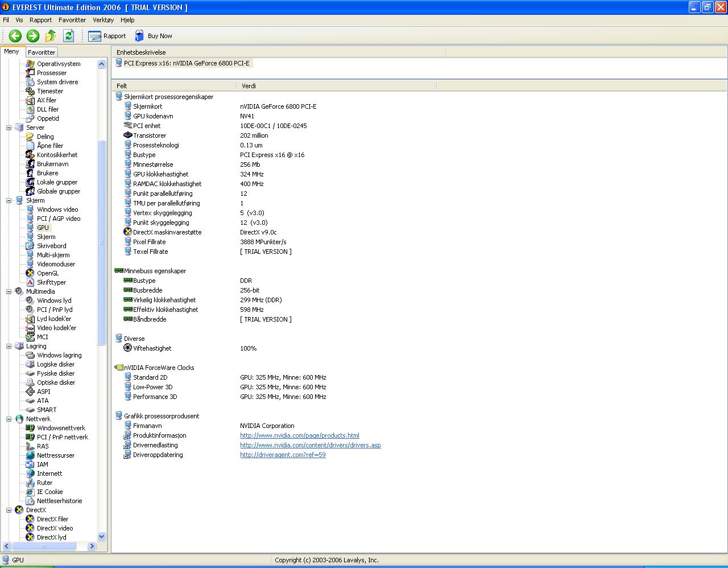Select the Kontosikkerhet icon

pos(30,155)
